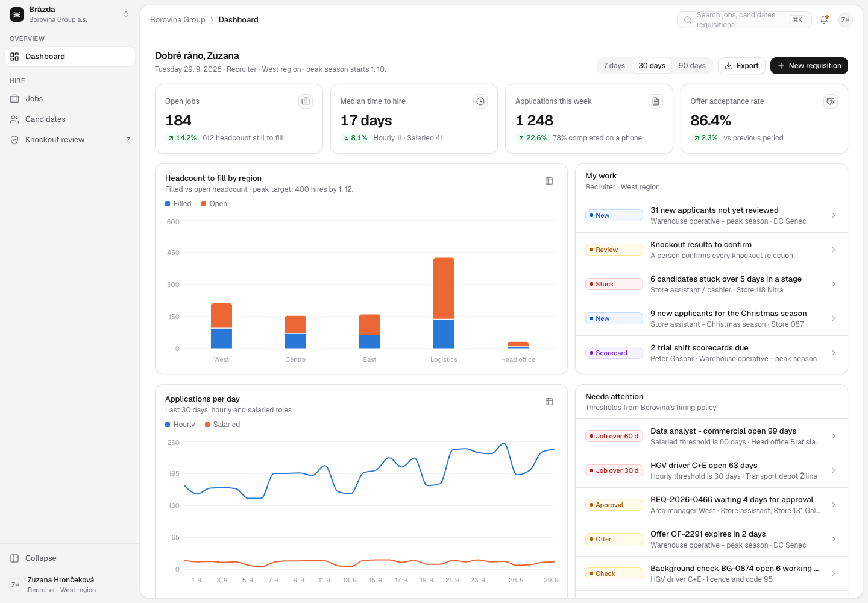Screen dimensions: 868x603
Task: Go to Jobs in sidebar
Action: coord(70,99)
